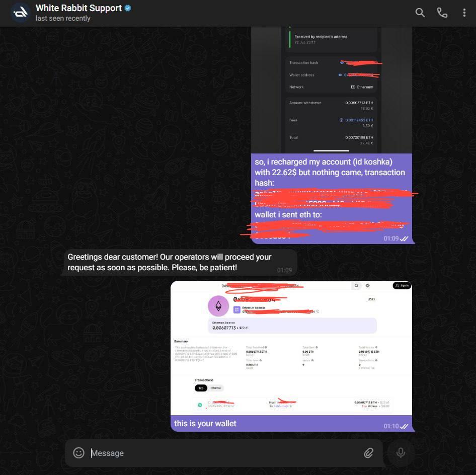
Task: Click the theme toggle sun icon in wallet screenshot
Action: click(x=368, y=286)
